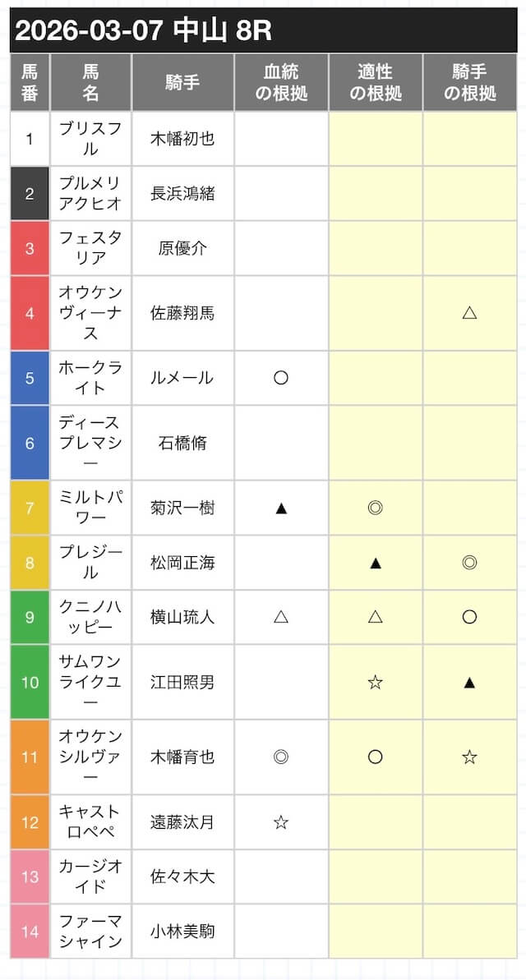This screenshot has width=526, height=980.
Task: Open horse name ブリスフル
Action: (x=90, y=139)
